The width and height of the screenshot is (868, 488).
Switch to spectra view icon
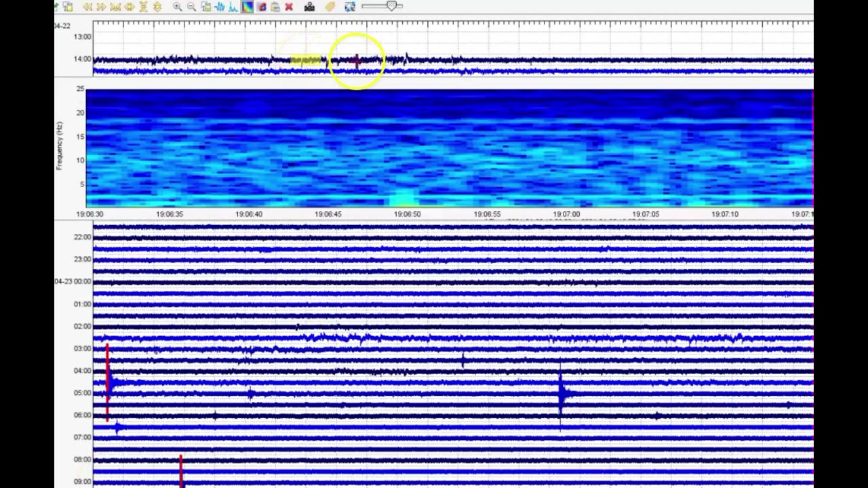point(233,7)
